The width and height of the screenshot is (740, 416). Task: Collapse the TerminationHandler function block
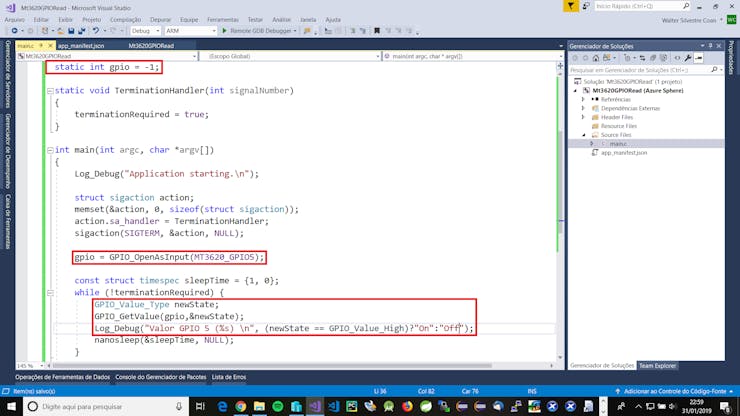pos(50,91)
